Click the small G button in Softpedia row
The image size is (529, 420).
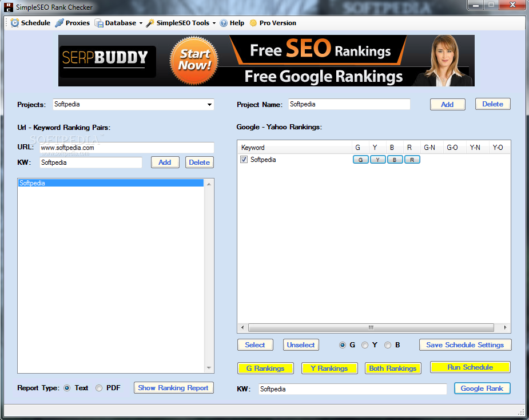(361, 160)
